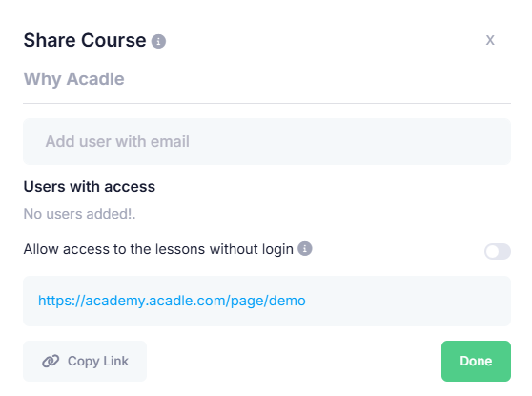Close the Share Course dialog
Viewport: 532px width, 396px height.
click(x=490, y=40)
